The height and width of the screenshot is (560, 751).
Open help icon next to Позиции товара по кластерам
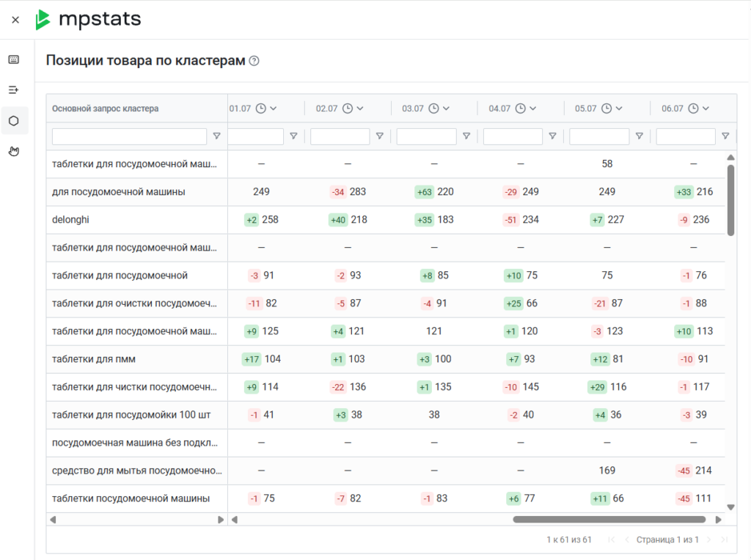pos(254,61)
